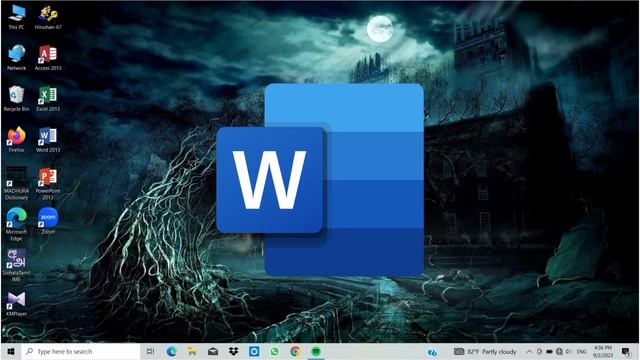Open WhatsApp from the taskbar
640x360 pixels.
pos(275,351)
